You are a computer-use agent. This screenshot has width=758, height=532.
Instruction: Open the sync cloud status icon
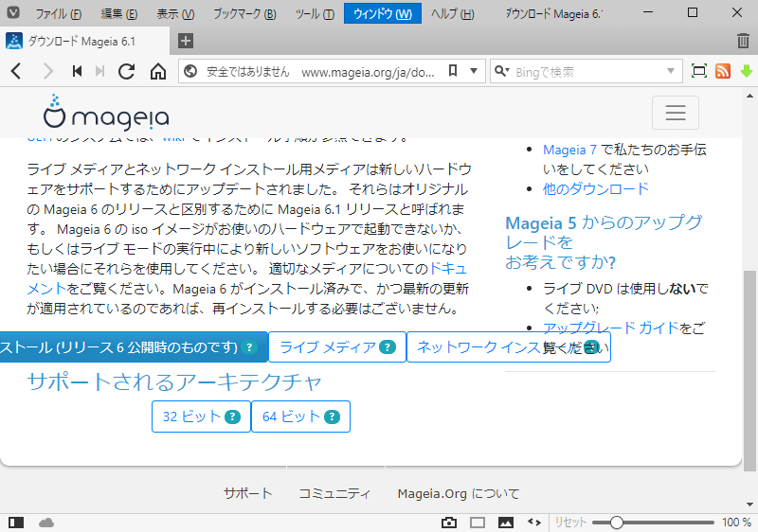click(46, 523)
